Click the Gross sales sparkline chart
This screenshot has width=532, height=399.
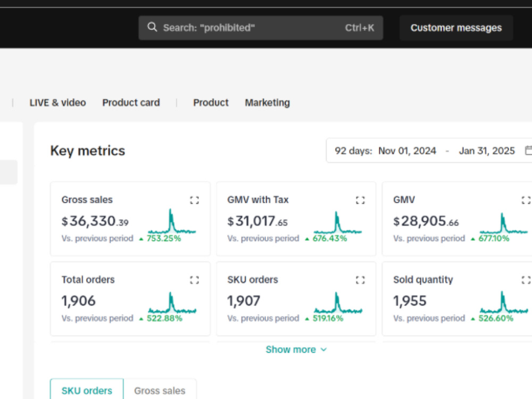tap(172, 221)
